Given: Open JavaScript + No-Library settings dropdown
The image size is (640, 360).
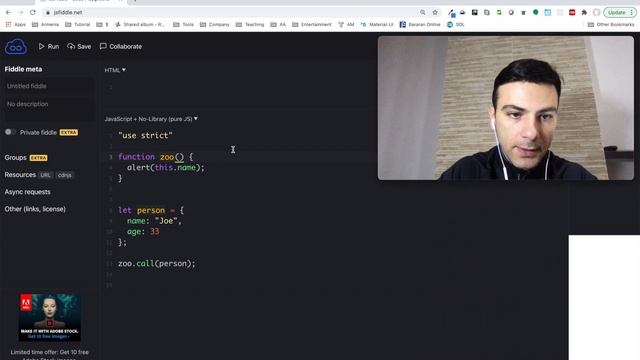Looking at the screenshot, I should [151, 119].
